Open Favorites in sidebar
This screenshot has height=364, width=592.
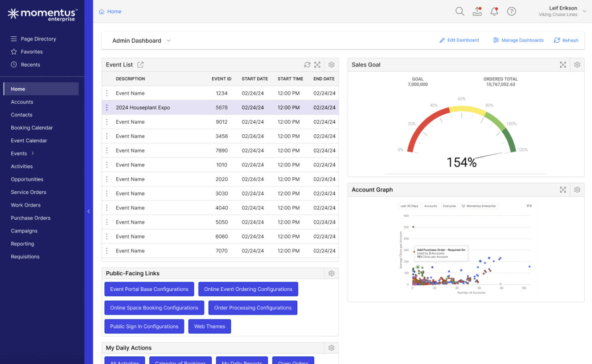pyautogui.click(x=27, y=52)
